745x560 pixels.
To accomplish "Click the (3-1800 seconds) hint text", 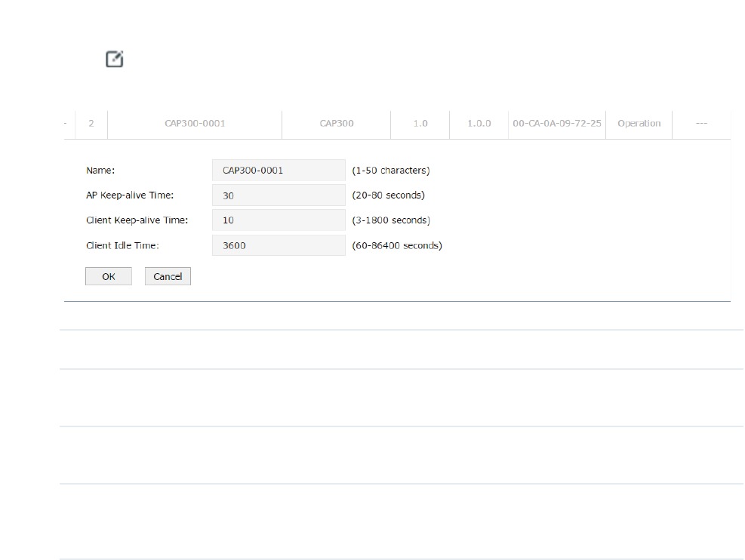I will 391,220.
